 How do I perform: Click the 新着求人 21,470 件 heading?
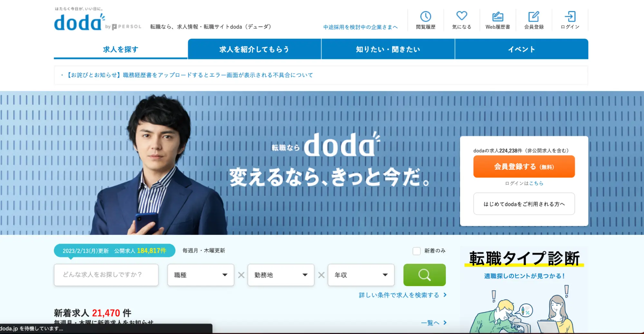coord(92,313)
